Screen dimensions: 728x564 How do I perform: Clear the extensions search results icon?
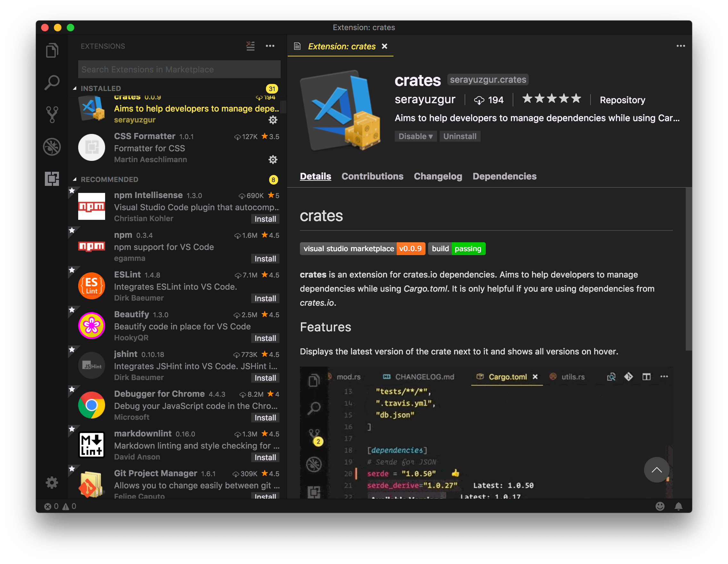250,46
